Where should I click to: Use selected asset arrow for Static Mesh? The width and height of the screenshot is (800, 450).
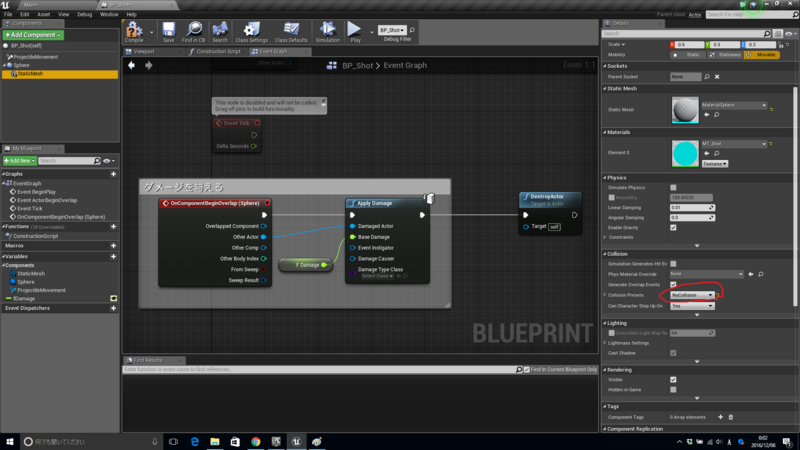pyautogui.click(x=707, y=115)
